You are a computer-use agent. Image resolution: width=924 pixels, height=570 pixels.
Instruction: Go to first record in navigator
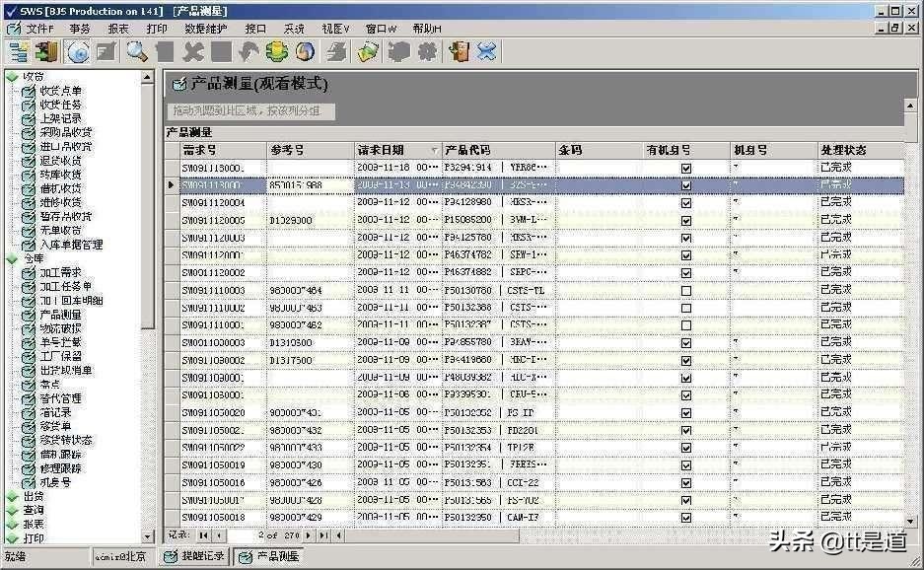pos(203,535)
